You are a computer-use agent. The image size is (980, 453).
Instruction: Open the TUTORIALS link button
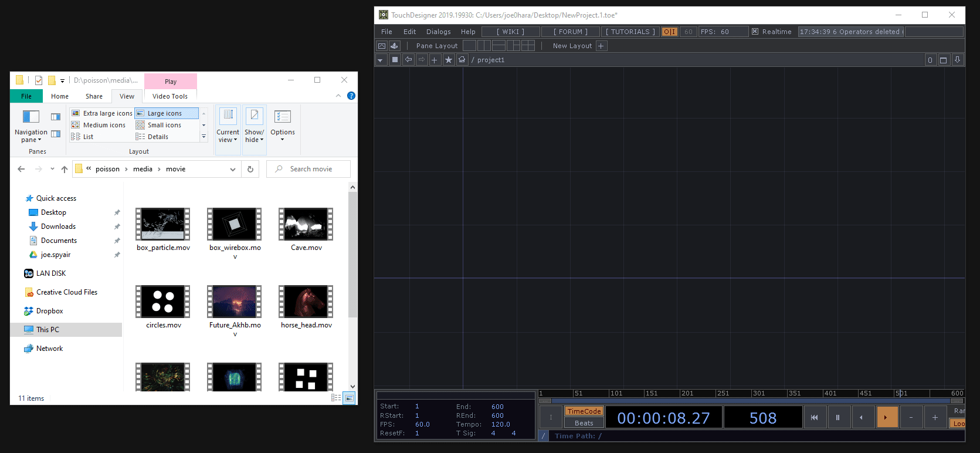click(630, 32)
